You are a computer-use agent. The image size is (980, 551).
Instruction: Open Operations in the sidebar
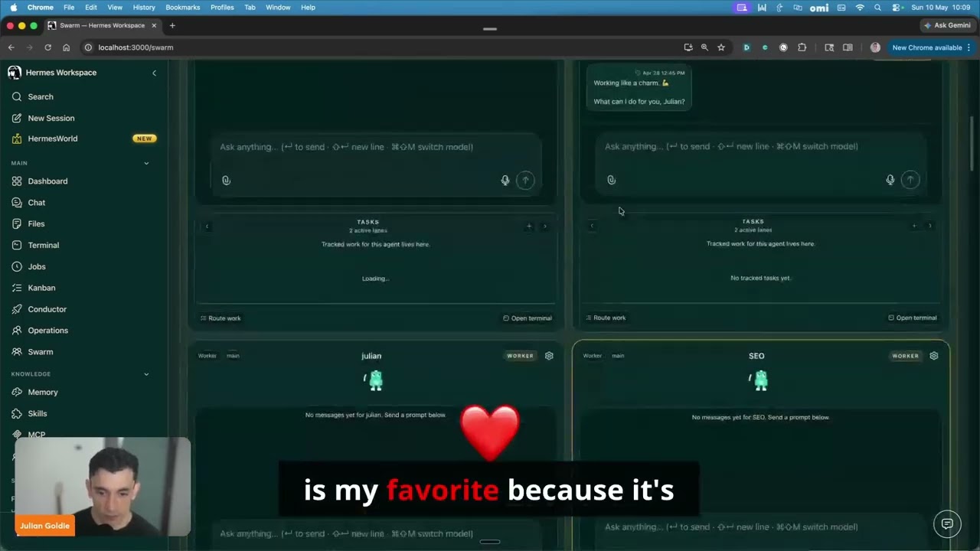tap(48, 331)
